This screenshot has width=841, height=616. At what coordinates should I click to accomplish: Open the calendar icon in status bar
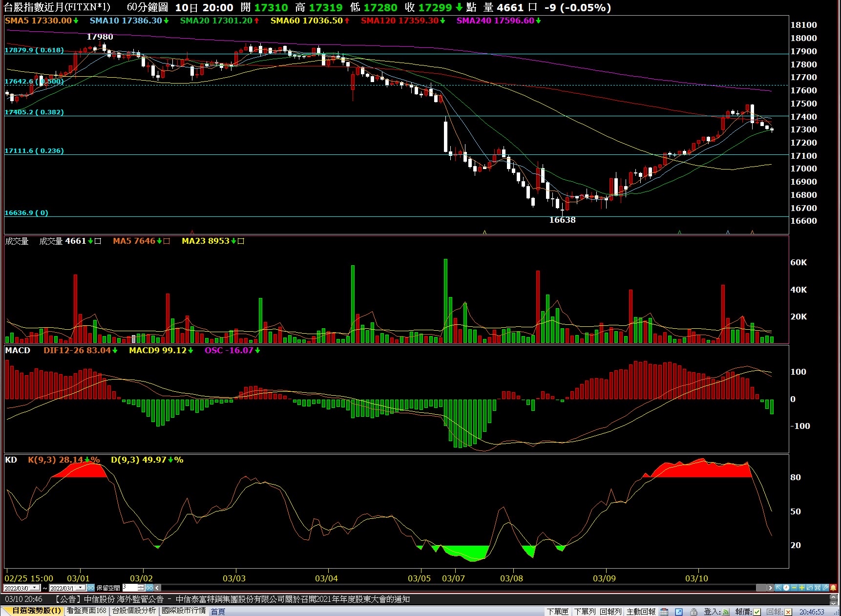tap(664, 612)
